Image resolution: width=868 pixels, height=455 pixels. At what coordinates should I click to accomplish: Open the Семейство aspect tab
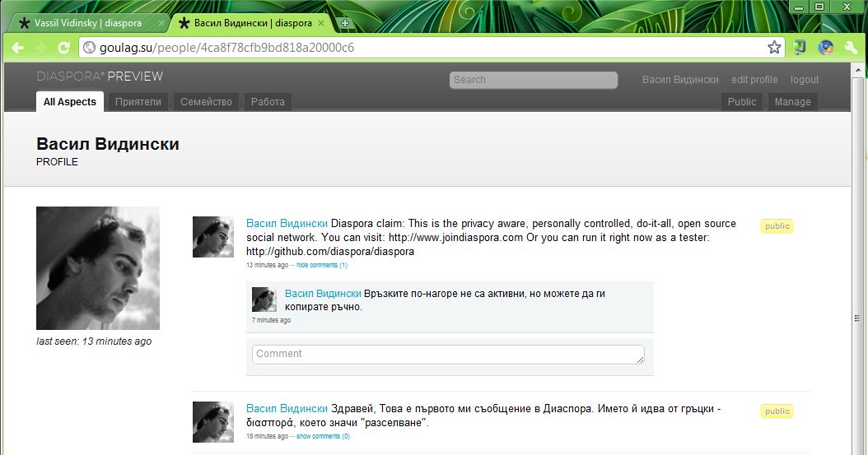pyautogui.click(x=206, y=102)
